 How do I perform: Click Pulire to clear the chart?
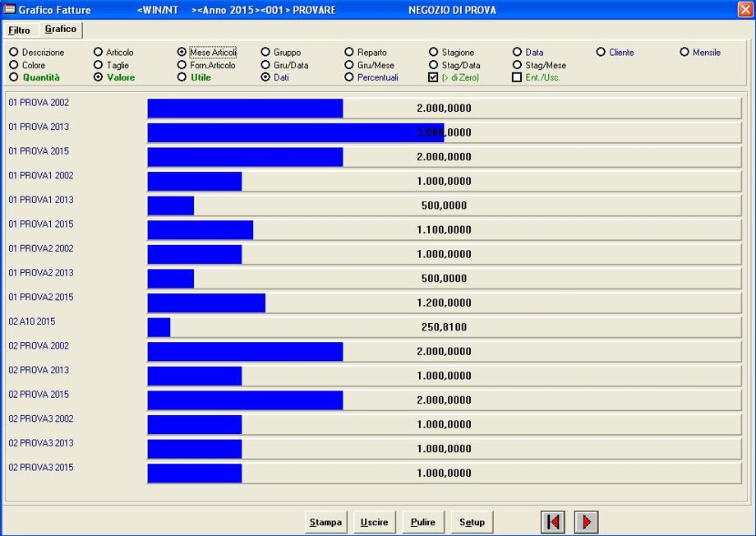pos(423,522)
